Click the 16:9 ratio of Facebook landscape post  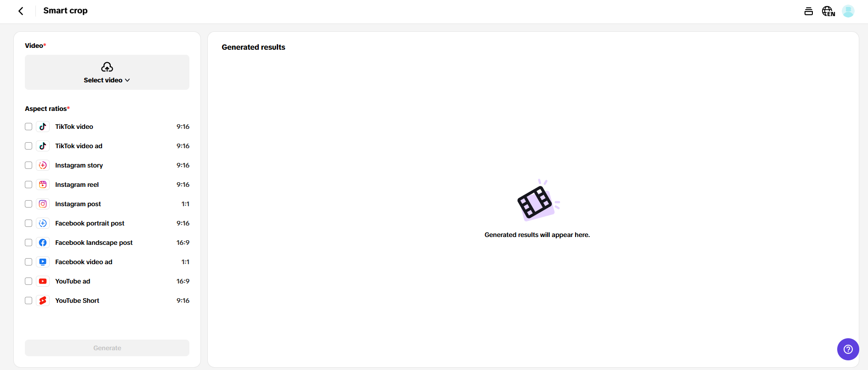[183, 243]
